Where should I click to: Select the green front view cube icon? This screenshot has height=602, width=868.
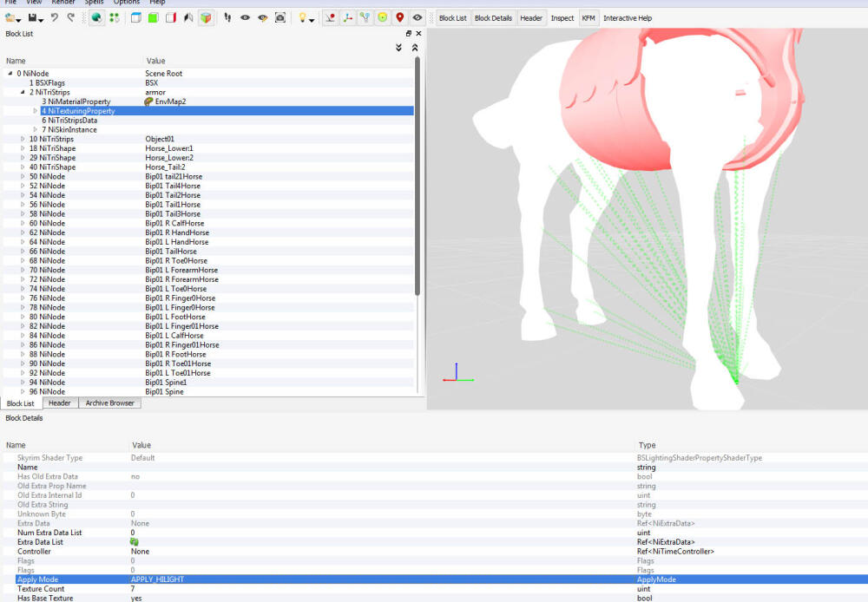[x=154, y=17]
